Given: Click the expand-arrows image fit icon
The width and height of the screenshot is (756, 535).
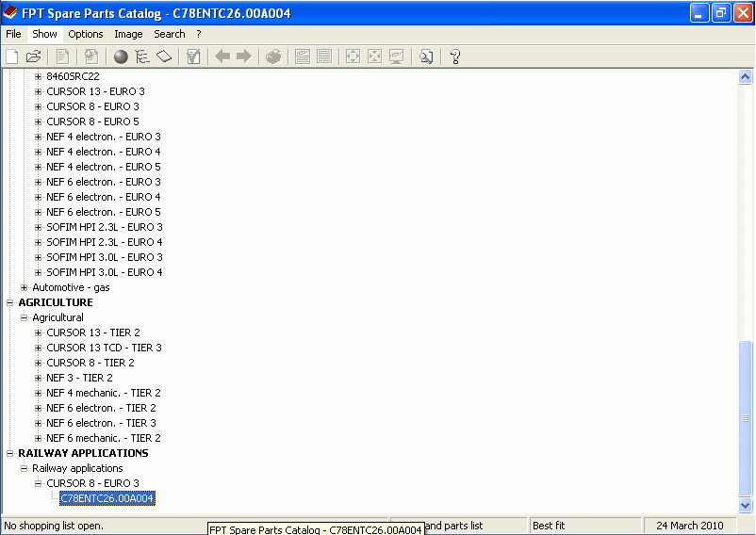Looking at the screenshot, I should coord(353,57).
